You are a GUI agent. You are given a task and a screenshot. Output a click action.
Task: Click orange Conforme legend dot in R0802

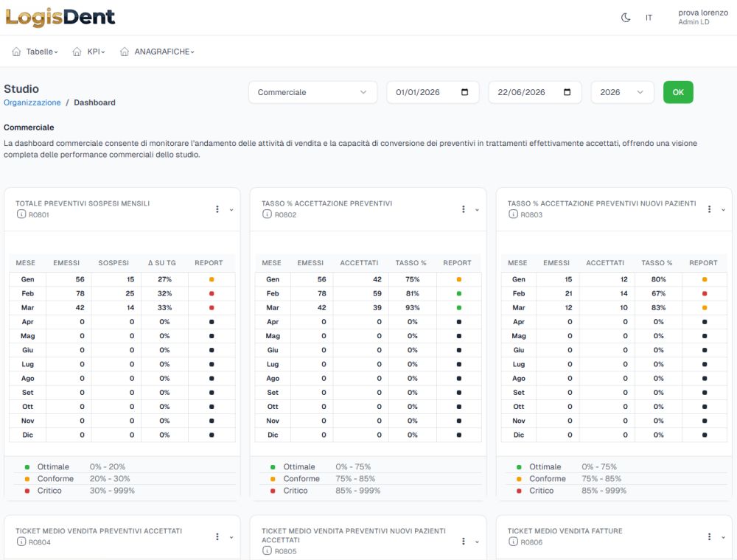pyautogui.click(x=273, y=479)
